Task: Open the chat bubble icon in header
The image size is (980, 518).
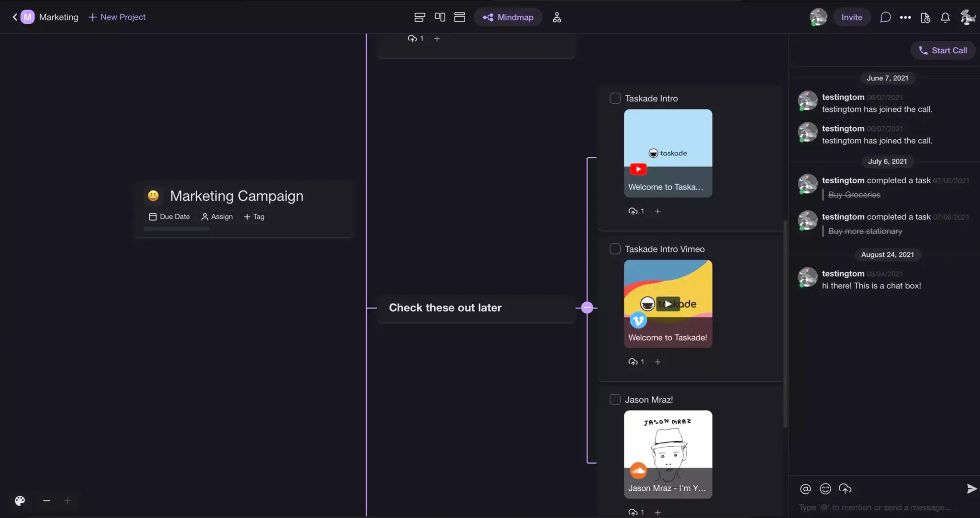Action: [885, 17]
